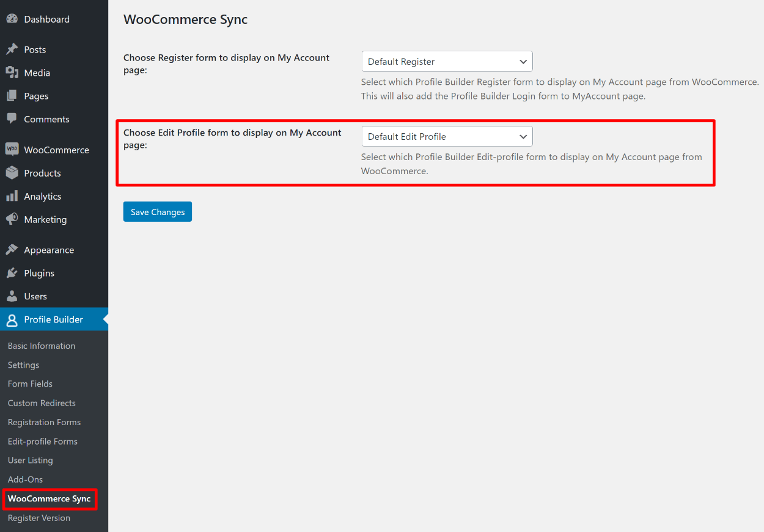Open the Custom Redirects submenu
This screenshot has width=764, height=532.
coord(42,403)
